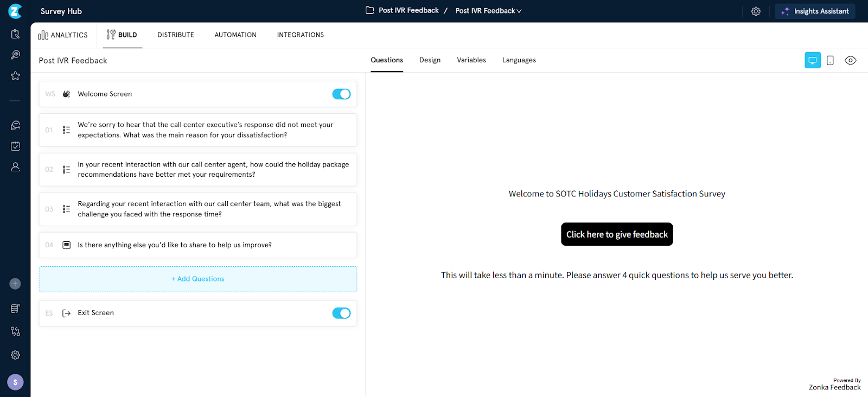Open the person contacts icon in sidebar

tap(15, 167)
